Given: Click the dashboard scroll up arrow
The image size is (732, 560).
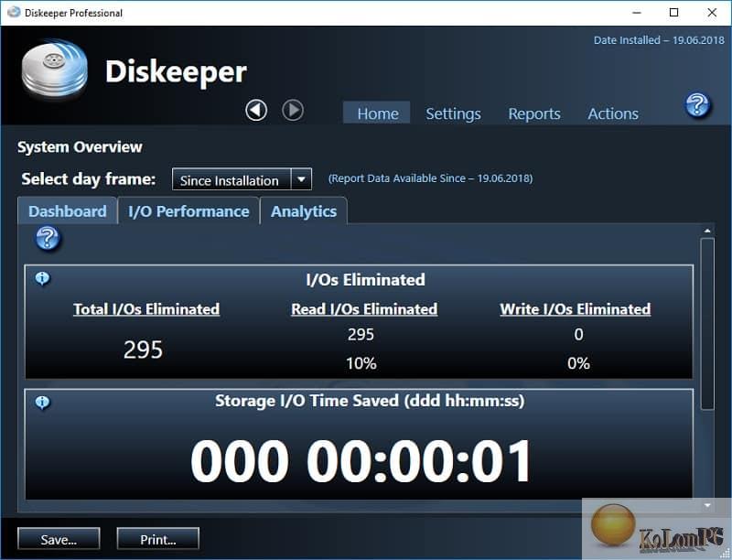Looking at the screenshot, I should click(x=707, y=231).
